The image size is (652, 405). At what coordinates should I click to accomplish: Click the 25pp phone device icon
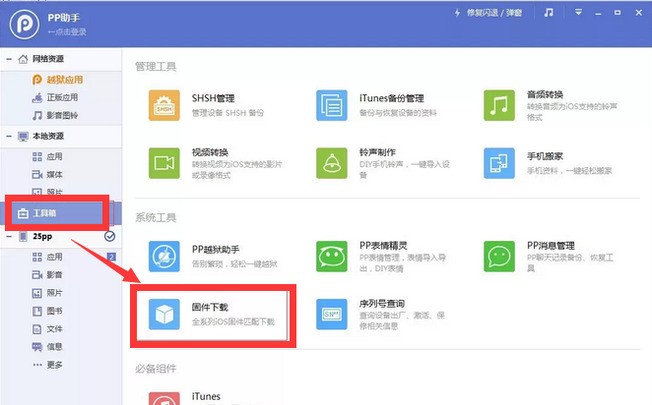(x=23, y=237)
